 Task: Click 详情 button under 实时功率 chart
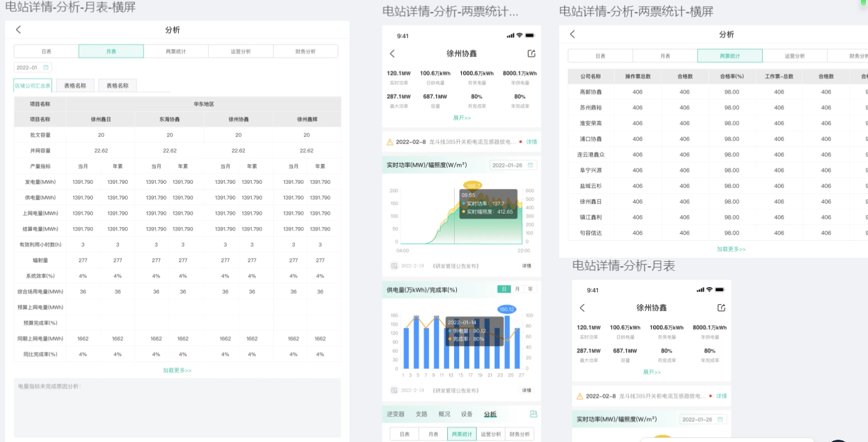[526, 266]
